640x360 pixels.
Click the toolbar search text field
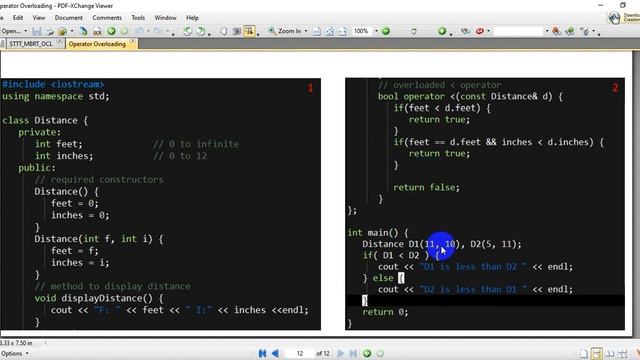click(x=518, y=31)
